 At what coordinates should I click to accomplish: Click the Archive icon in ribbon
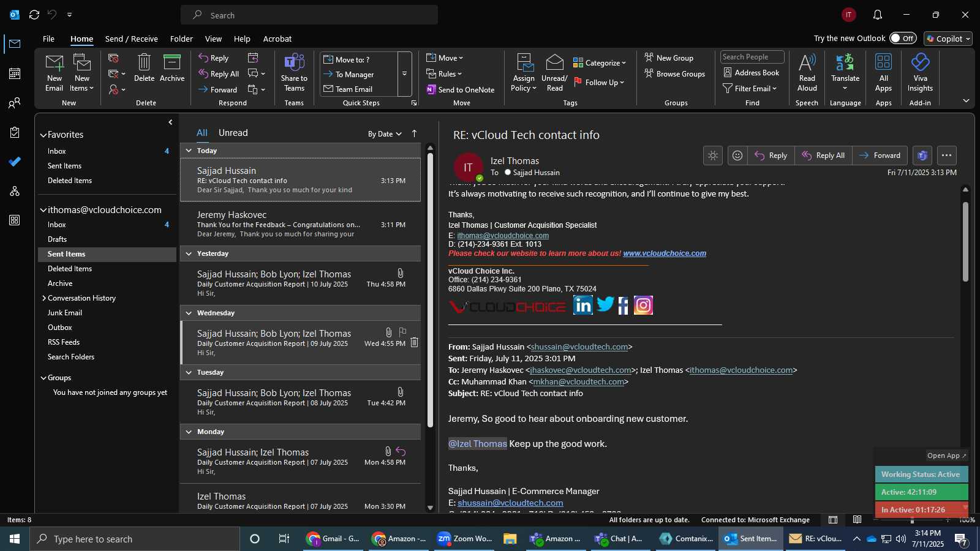click(172, 68)
